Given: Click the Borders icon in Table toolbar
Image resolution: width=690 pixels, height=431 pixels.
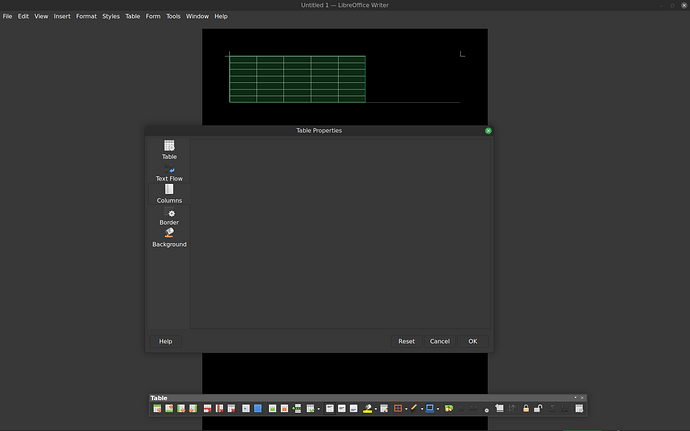Looking at the screenshot, I should click(398, 409).
